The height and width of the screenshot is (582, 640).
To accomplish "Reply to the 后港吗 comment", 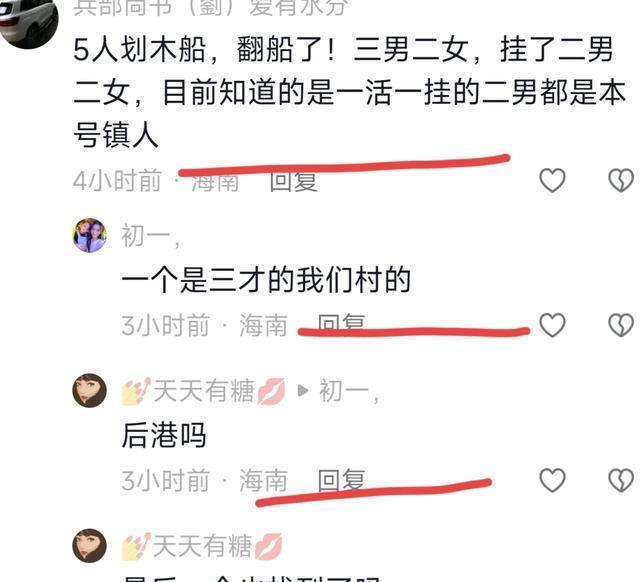I will pos(341,480).
